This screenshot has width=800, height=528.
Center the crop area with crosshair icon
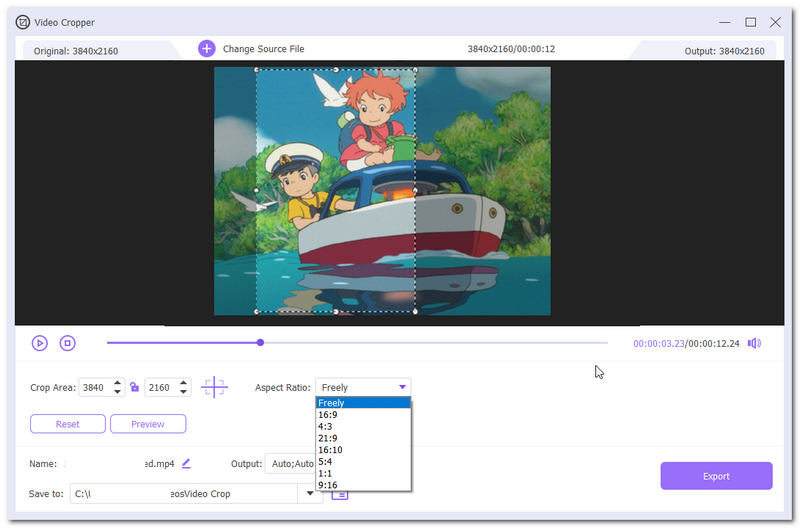(214, 387)
